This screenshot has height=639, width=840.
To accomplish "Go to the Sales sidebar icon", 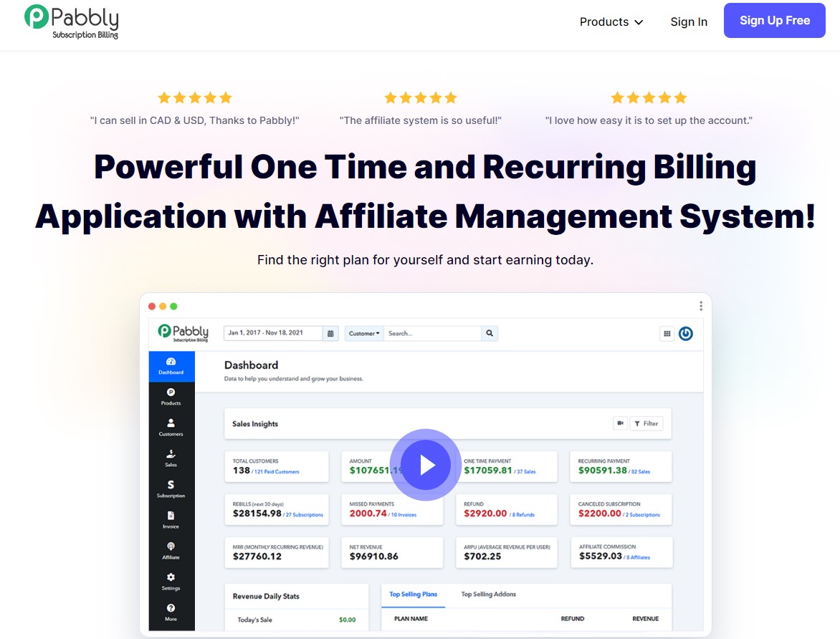I will point(171,458).
